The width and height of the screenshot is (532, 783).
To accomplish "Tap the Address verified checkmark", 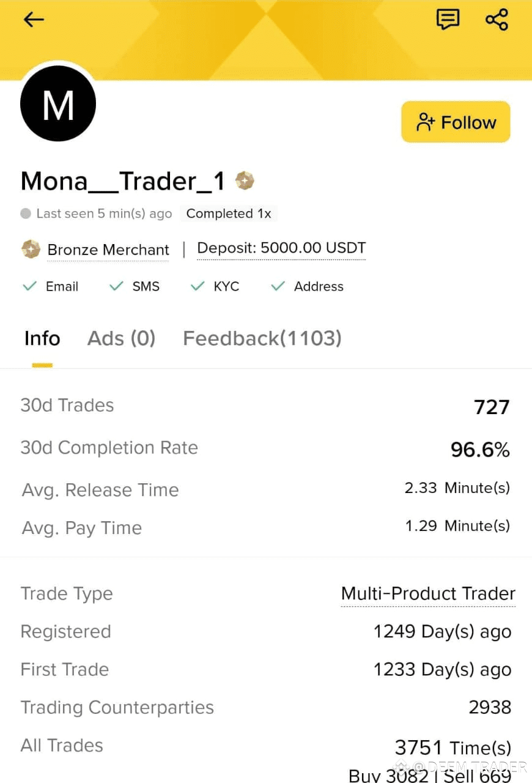I will (278, 286).
